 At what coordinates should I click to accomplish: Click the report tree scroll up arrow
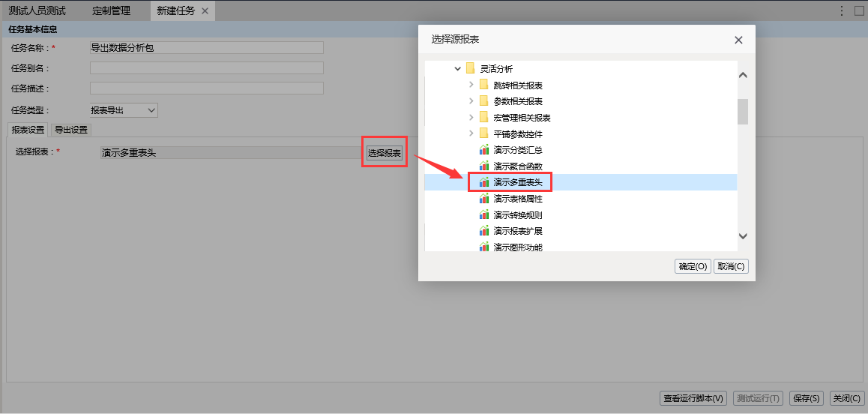point(743,75)
